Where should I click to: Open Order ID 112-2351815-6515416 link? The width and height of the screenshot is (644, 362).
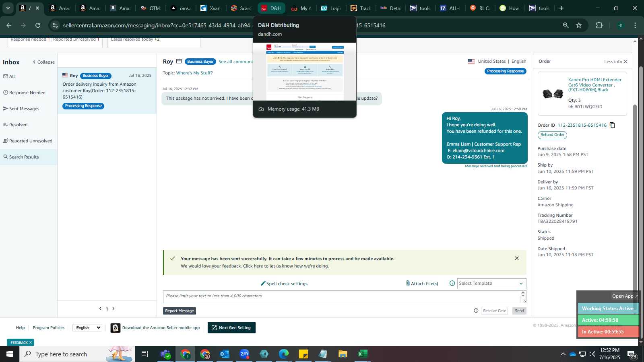point(582,125)
